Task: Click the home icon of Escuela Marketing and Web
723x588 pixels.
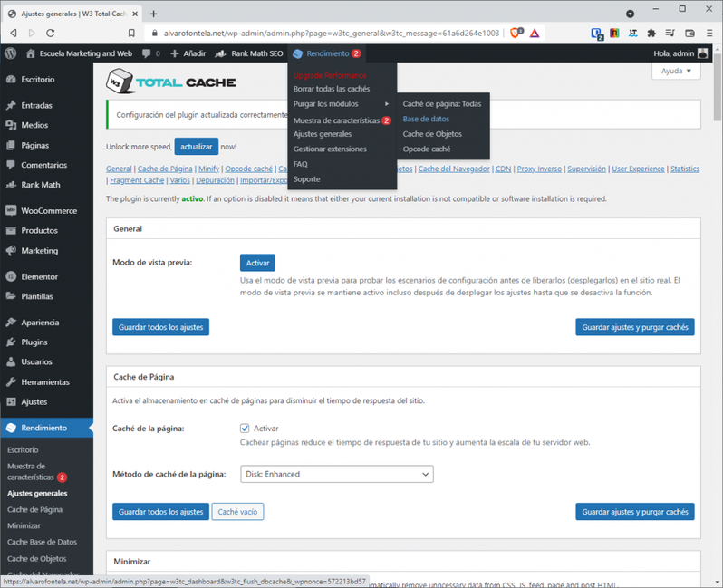Action: [x=31, y=53]
